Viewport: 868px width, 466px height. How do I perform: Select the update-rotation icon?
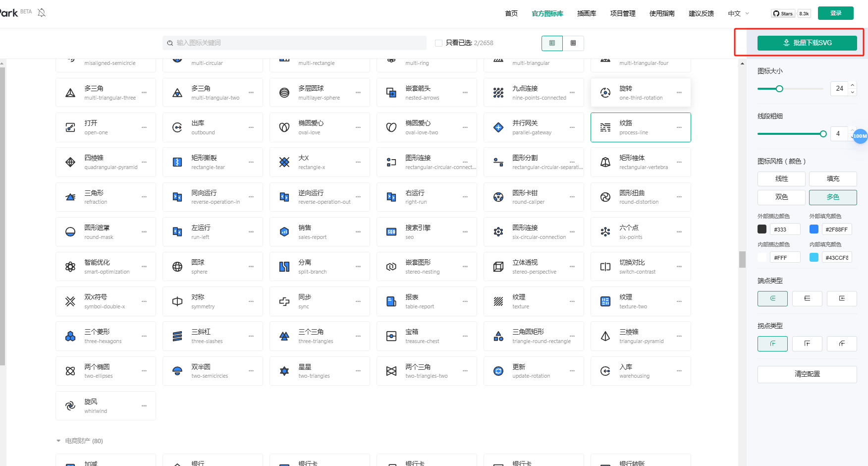pos(534,371)
